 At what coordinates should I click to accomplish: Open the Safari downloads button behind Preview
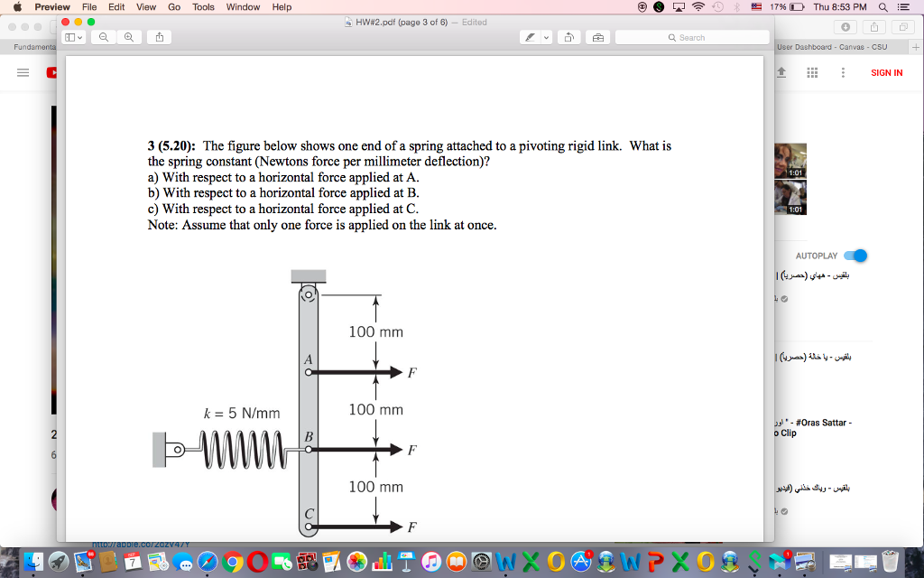(x=845, y=27)
